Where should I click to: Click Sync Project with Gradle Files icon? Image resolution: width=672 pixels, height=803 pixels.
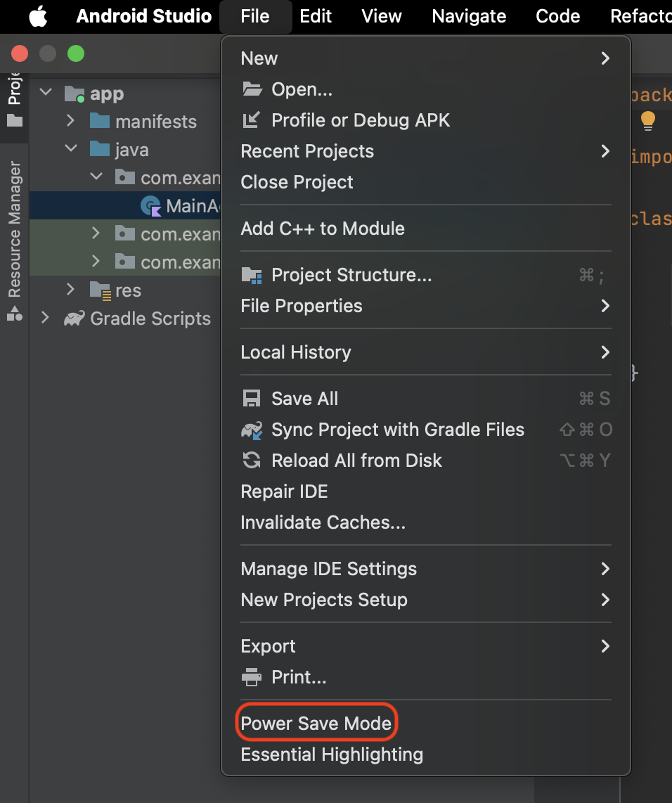[251, 430]
